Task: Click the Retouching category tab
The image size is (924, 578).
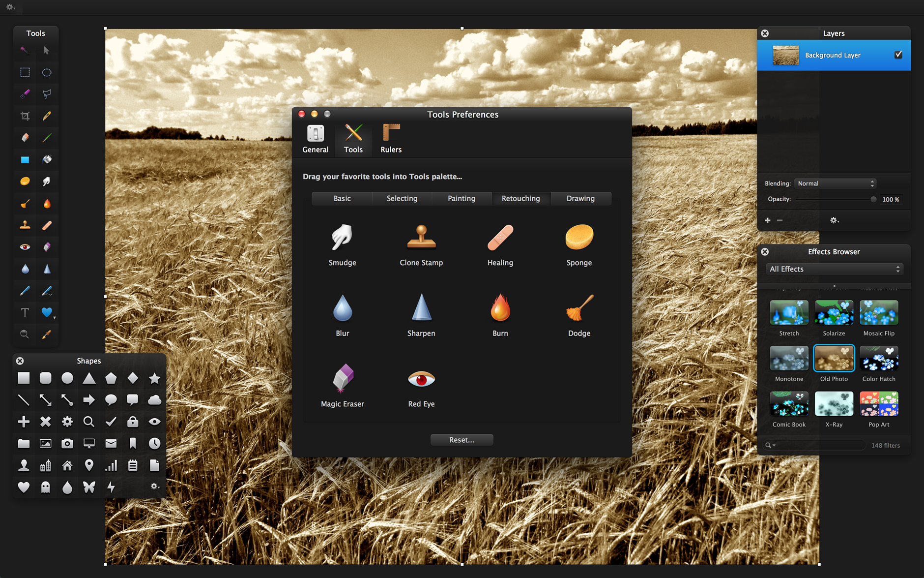Action: pyautogui.click(x=521, y=198)
